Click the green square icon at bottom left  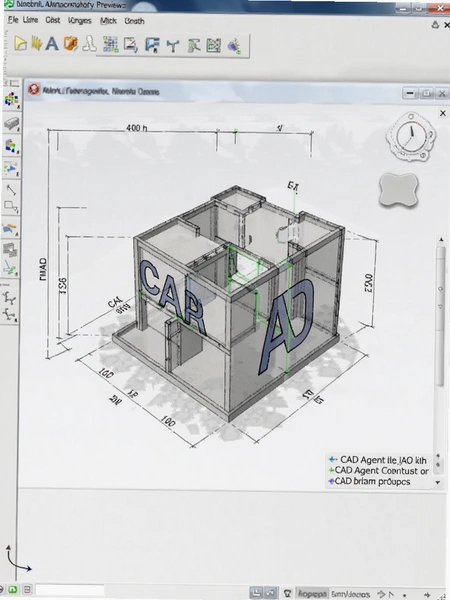13,589
